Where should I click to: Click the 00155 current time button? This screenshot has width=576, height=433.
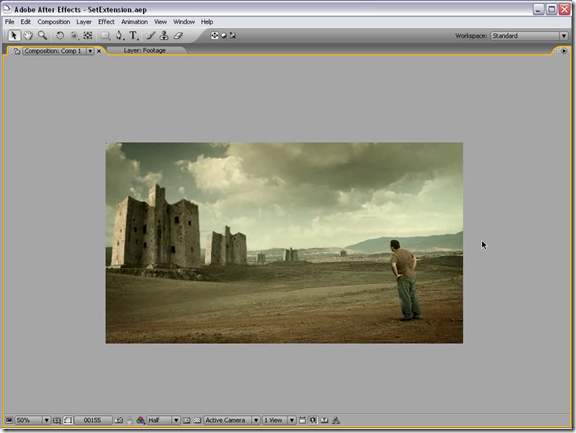[x=92, y=420]
